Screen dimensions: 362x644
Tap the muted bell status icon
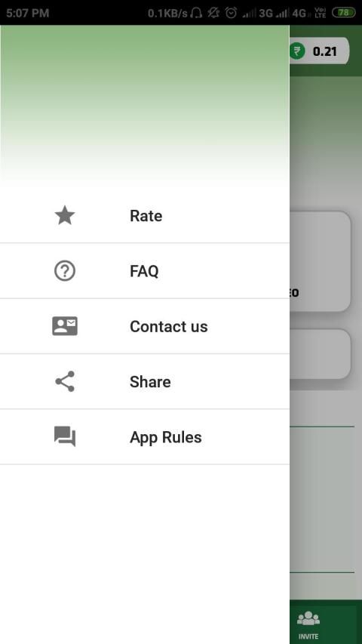[x=213, y=13]
